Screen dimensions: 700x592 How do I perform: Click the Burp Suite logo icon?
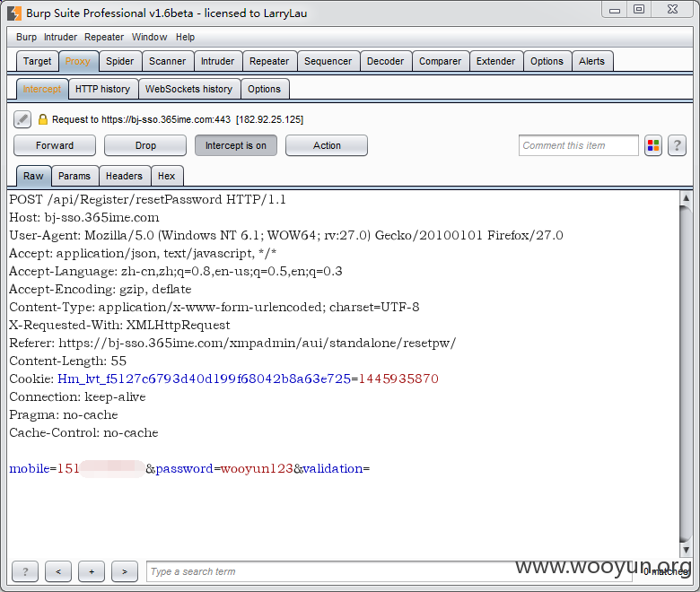(14, 13)
